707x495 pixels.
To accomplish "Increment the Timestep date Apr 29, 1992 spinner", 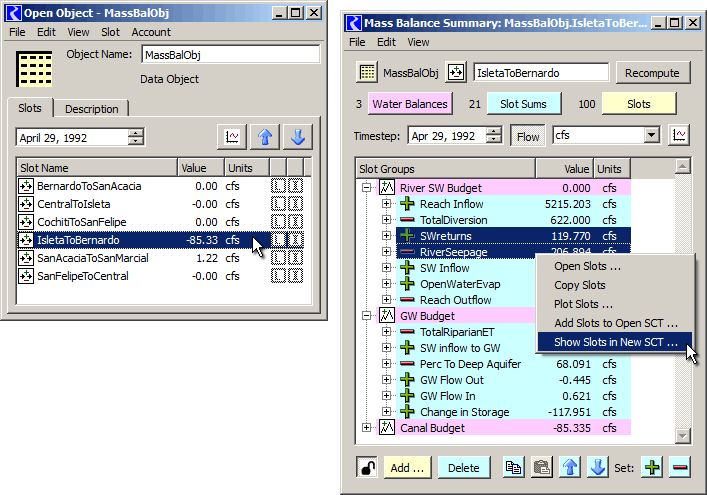I will coord(494,131).
